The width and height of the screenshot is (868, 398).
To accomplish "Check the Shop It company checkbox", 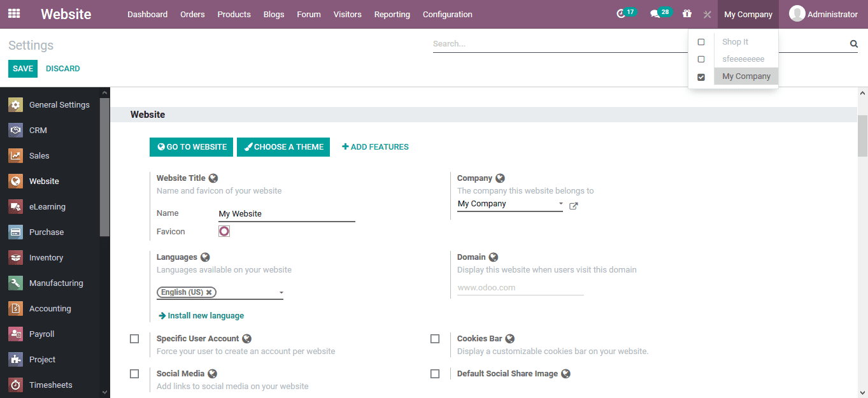I will pyautogui.click(x=701, y=41).
